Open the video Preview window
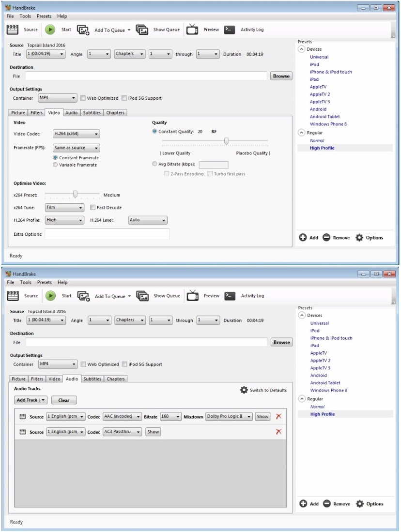Screen dimensions: 401x532 point(206,29)
